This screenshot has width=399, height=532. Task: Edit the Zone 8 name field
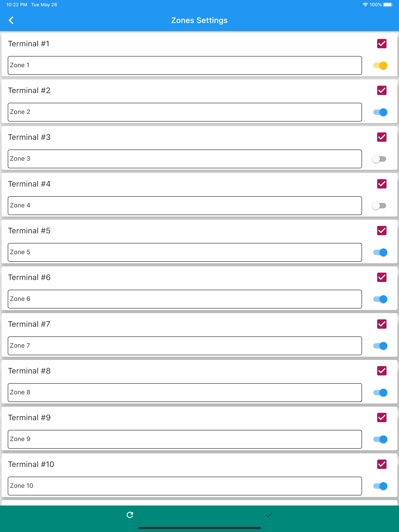click(x=185, y=393)
